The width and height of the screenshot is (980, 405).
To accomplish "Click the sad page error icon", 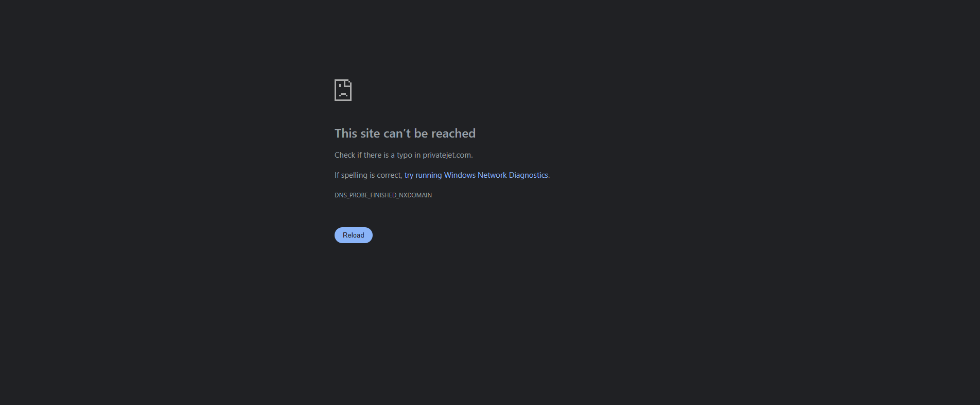I will coord(343,90).
